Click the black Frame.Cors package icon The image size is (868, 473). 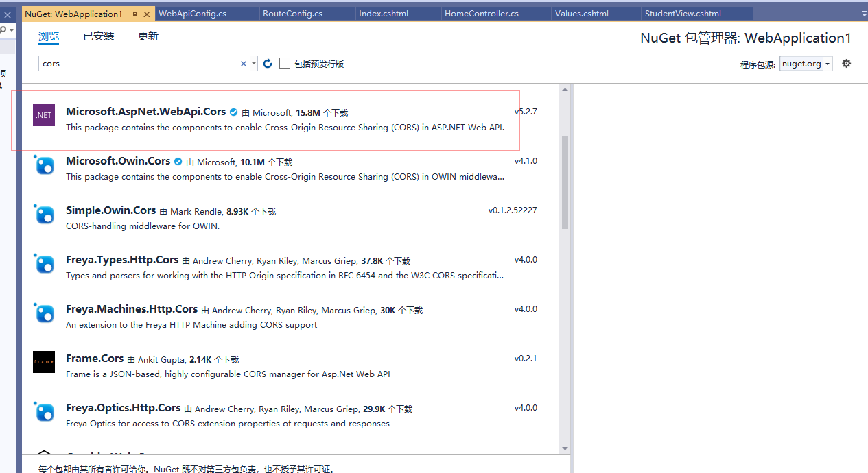[43, 362]
